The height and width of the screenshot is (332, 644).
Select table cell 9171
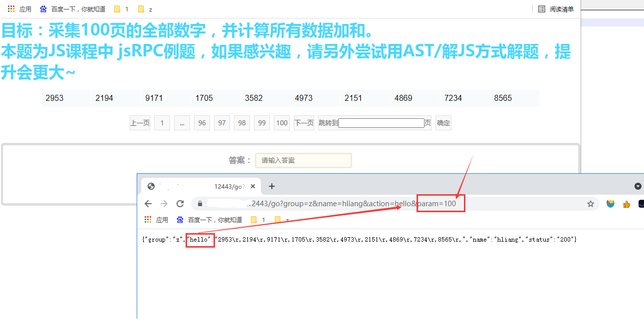tap(166, 98)
